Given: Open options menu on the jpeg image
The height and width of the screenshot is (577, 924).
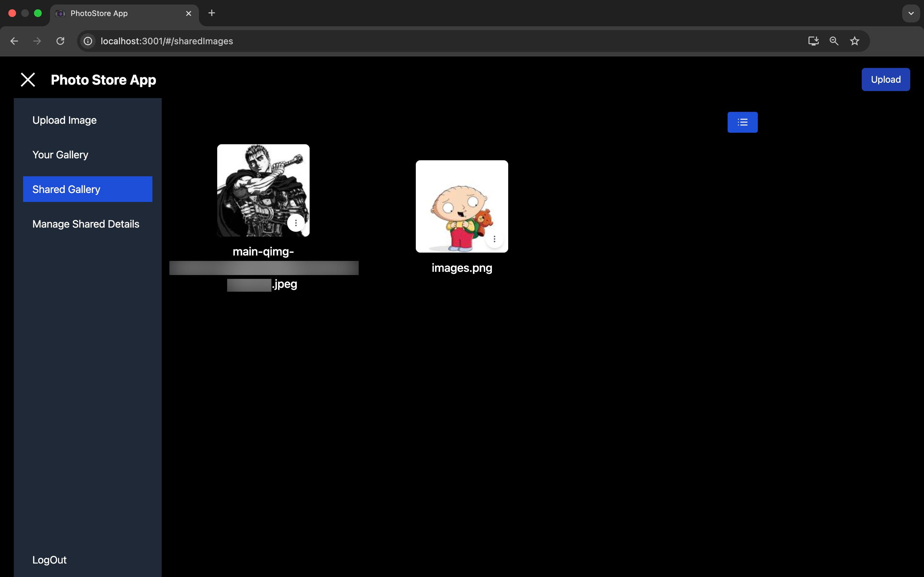Looking at the screenshot, I should 295,223.
